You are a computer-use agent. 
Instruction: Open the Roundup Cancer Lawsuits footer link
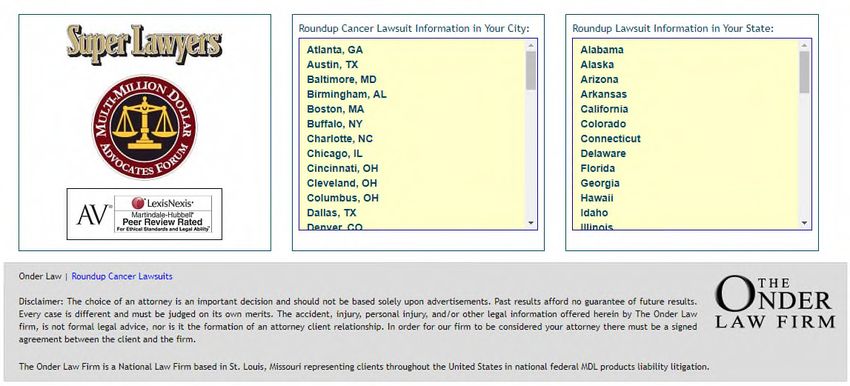point(122,276)
